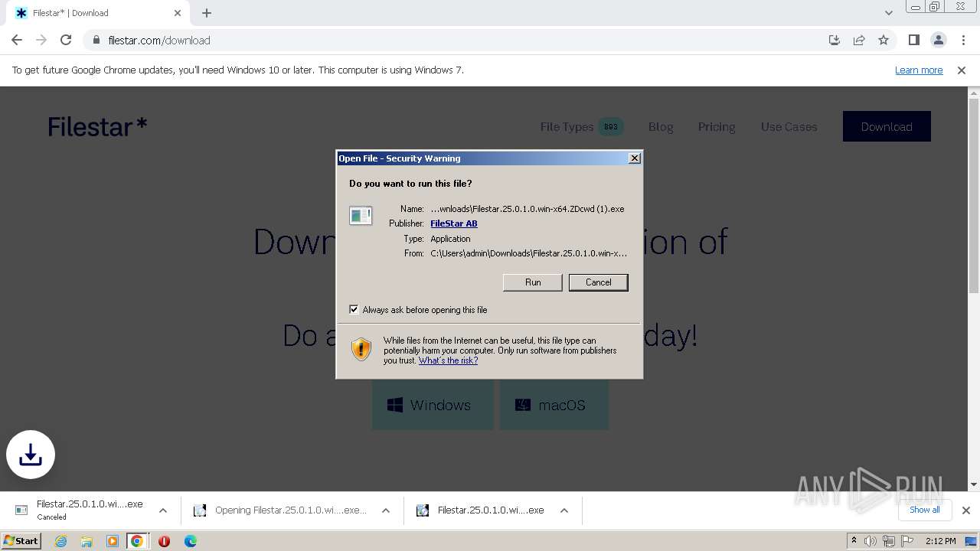Open the Pricing page
Screen dimensions: 980x551
pos(717,127)
